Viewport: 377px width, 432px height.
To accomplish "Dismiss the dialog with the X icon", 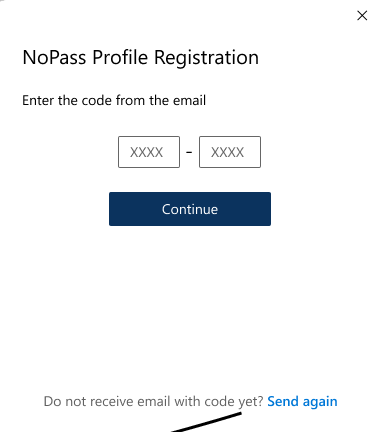I will [362, 16].
